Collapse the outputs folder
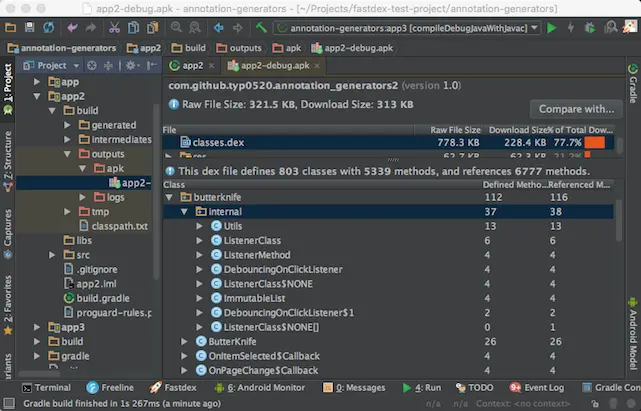641x411 pixels. [x=67, y=154]
